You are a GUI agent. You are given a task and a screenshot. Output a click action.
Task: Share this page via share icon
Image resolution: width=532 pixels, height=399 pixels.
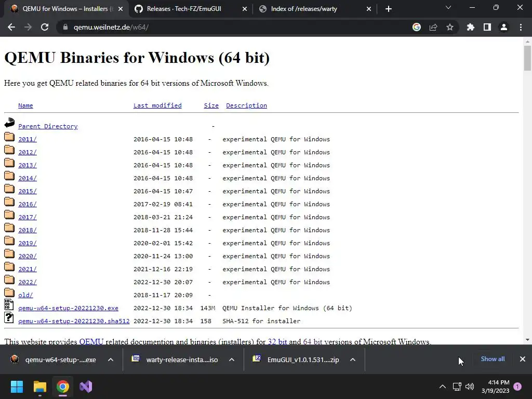(433, 27)
